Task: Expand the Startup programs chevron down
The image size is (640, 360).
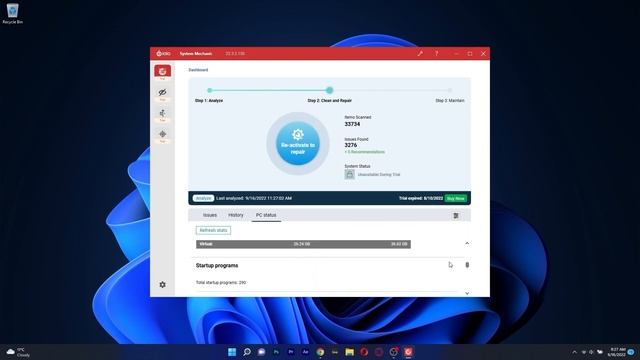Action: pyautogui.click(x=467, y=293)
